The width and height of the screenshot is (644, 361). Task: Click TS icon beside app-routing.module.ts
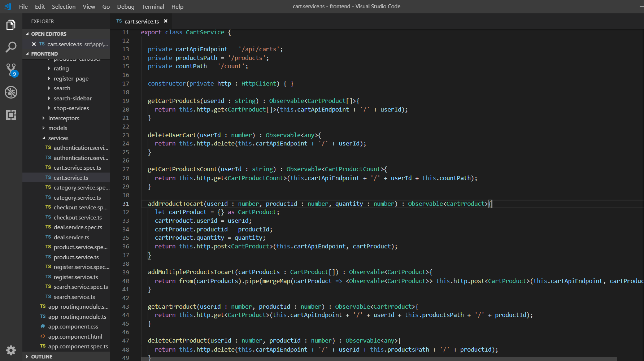(x=43, y=317)
